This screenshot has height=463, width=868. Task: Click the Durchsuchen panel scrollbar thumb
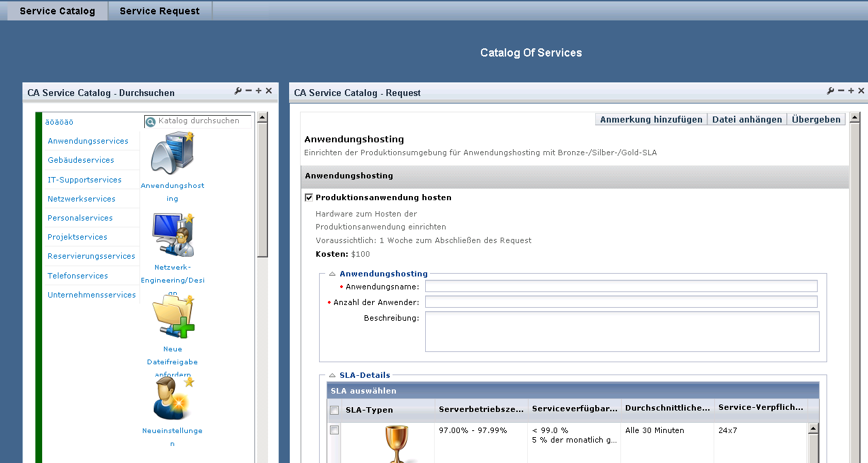click(263, 191)
